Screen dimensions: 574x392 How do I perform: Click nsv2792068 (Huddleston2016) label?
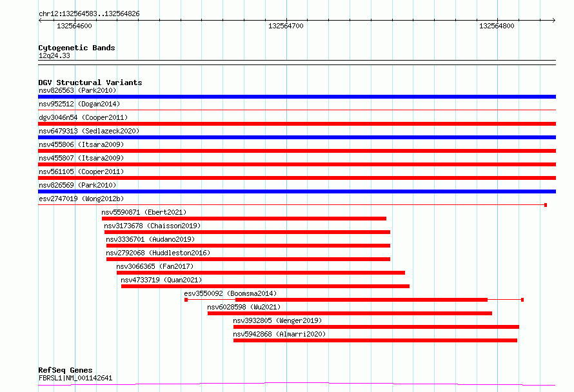click(x=158, y=253)
